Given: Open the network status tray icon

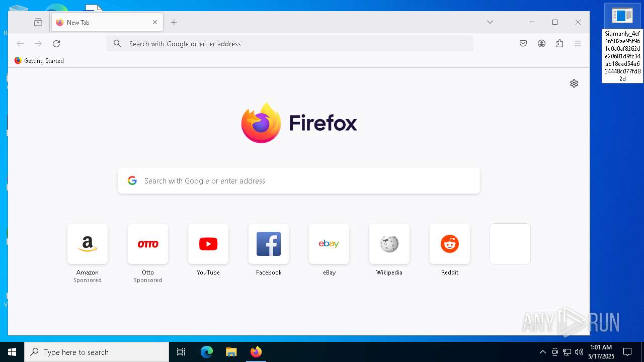Looking at the screenshot, I should coord(567,352).
